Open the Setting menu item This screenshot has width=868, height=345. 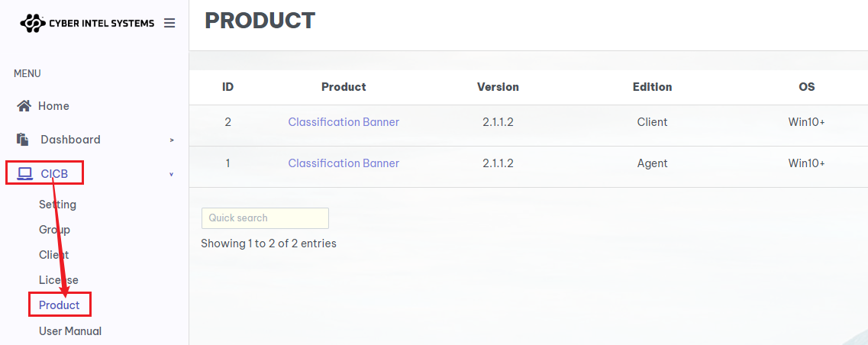(57, 205)
